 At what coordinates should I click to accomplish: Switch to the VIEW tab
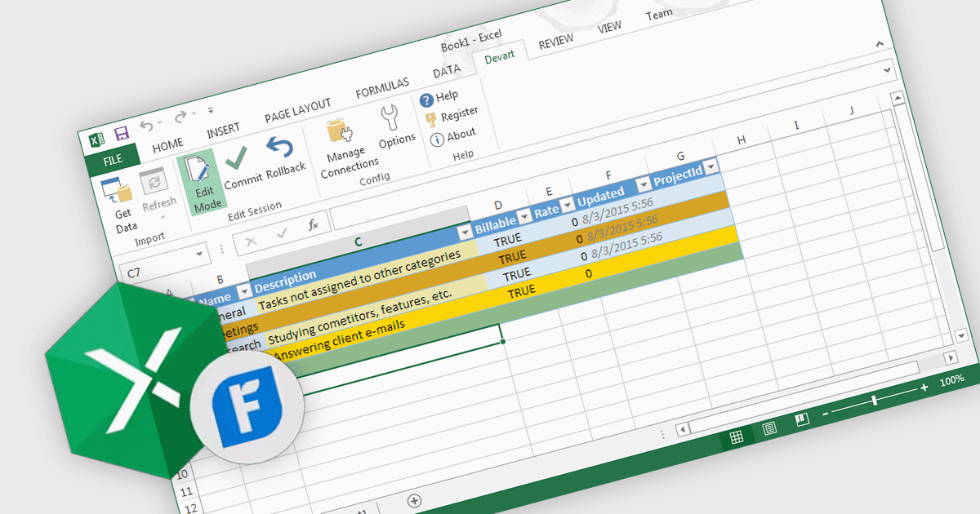[609, 28]
